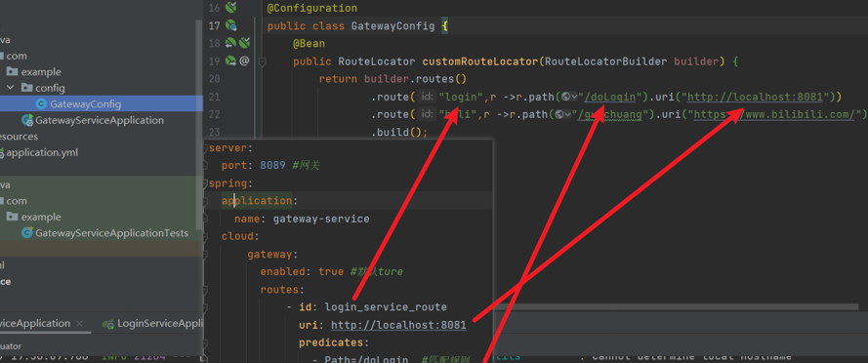This screenshot has height=363, width=868.
Task: Click the GatewayConfig class icon in the tree
Action: [41, 103]
